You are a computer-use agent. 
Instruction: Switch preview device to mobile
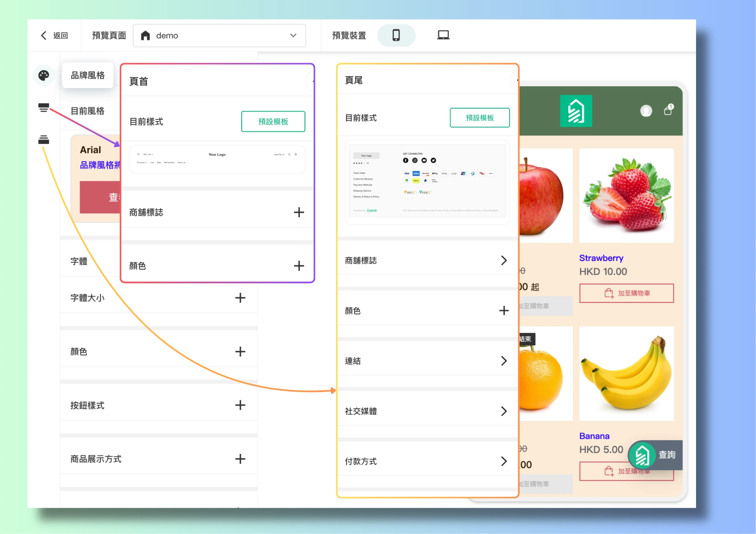396,35
